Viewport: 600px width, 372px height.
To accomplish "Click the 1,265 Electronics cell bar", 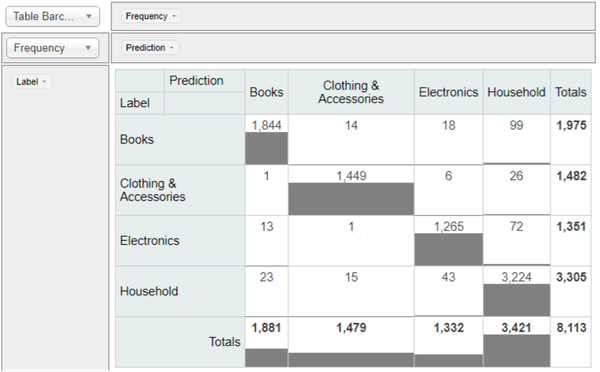I will [448, 249].
